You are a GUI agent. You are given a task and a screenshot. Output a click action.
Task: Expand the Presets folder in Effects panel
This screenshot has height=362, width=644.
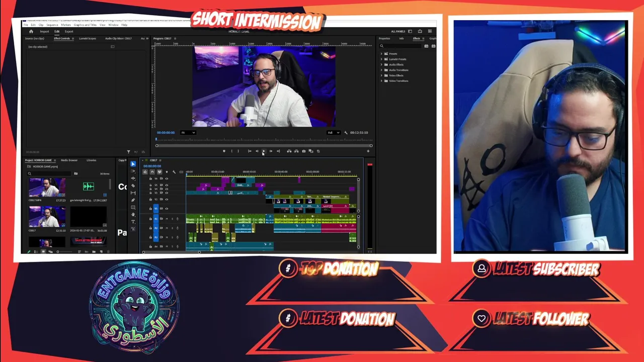[381, 54]
